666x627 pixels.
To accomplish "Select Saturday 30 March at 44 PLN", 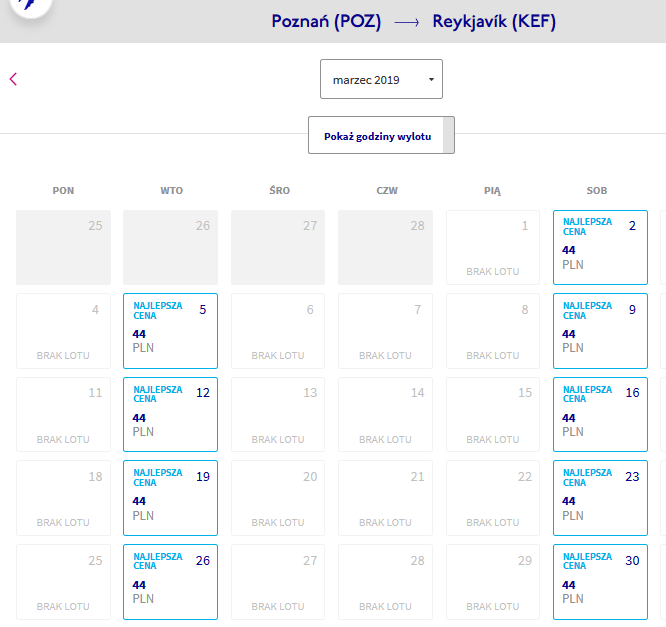I will [600, 582].
